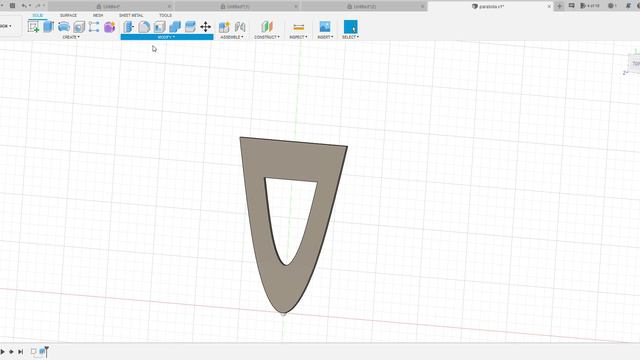This screenshot has height=360, width=640.
Task: Jump to timeline end
Action: point(20,351)
